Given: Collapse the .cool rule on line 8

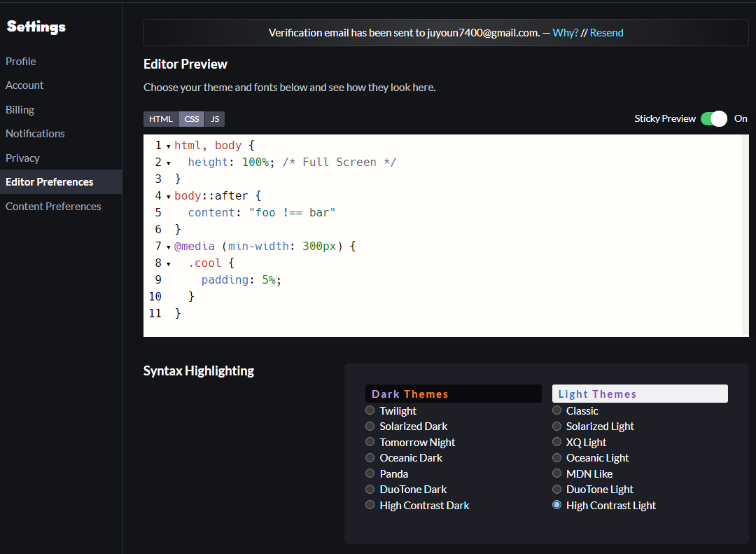Looking at the screenshot, I should click(x=168, y=264).
